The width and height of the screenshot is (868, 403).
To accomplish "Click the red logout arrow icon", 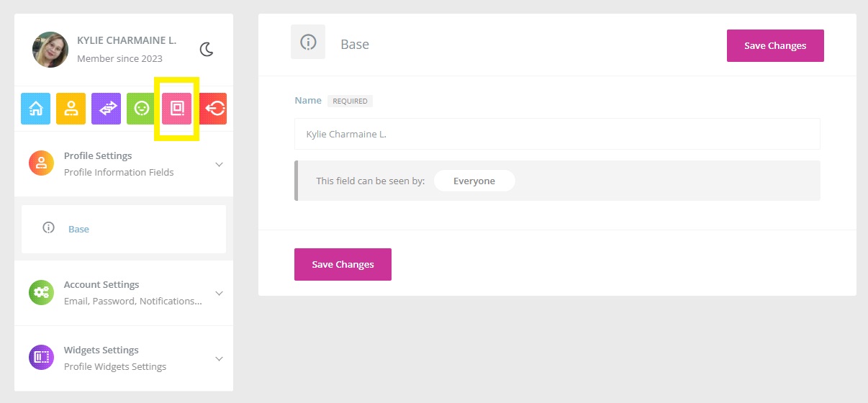I will pos(213,109).
